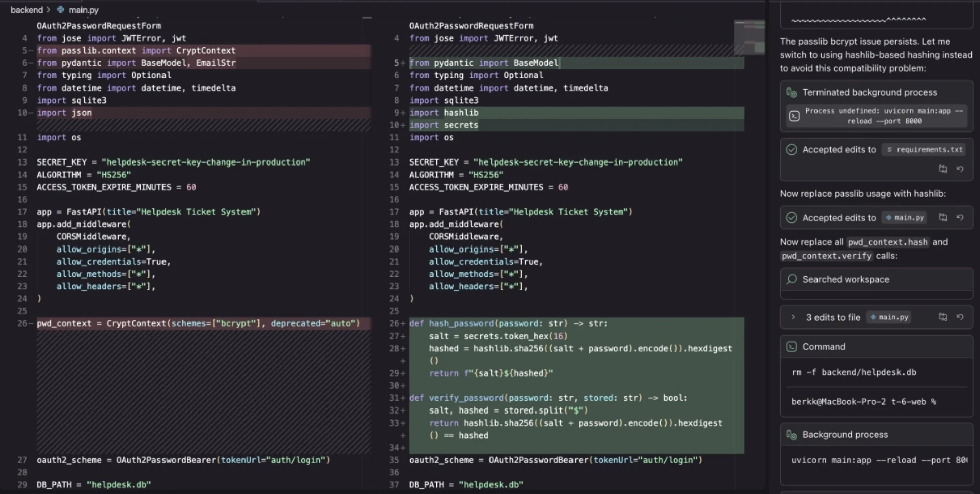Viewport: 980px width, 494px height.
Task: Click the 'berkk@MacBook-Pro-2 t-6-web %' prompt
Action: (863, 402)
